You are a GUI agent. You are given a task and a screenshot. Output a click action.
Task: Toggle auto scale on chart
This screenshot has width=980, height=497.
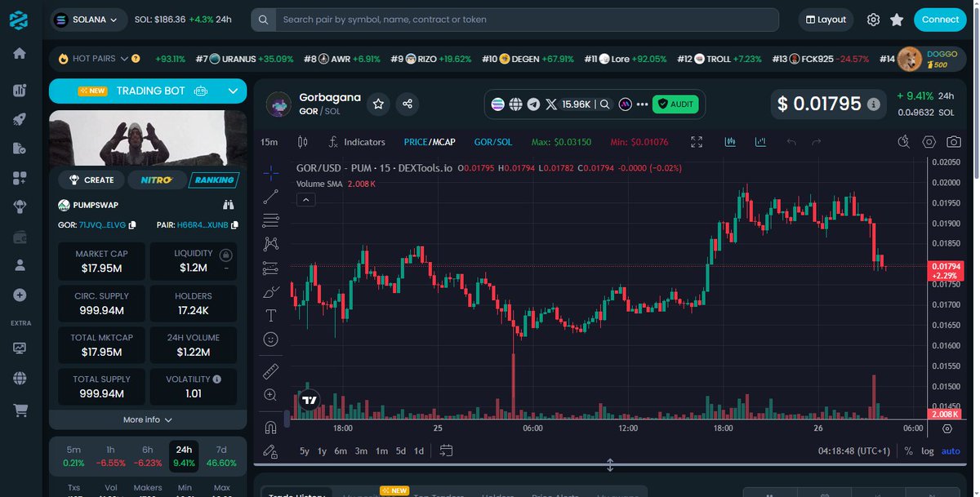tap(951, 450)
